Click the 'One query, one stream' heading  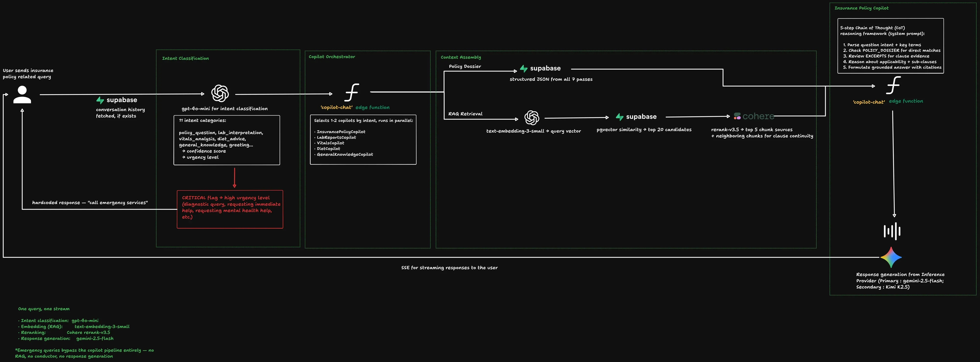coord(44,309)
